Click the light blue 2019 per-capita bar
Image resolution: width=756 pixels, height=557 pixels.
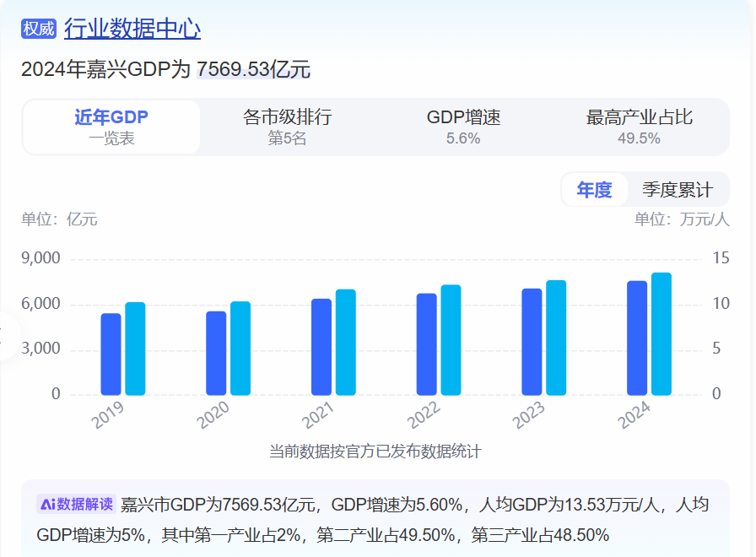(135, 349)
